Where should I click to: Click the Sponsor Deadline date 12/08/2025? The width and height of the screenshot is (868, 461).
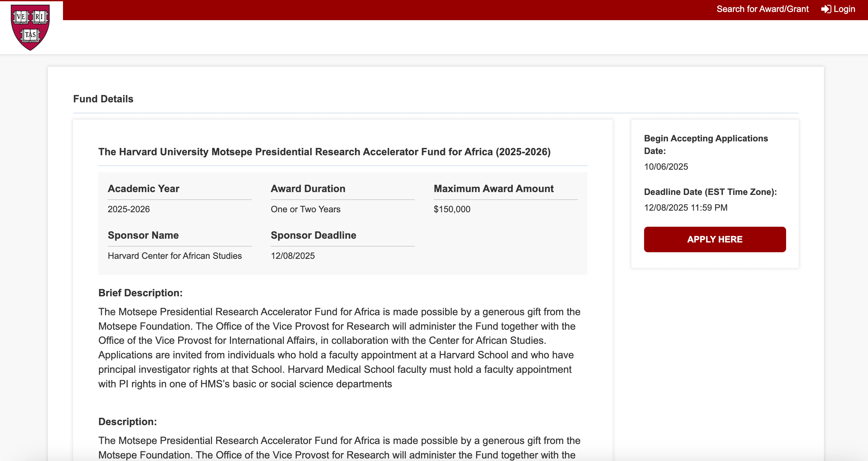293,255
